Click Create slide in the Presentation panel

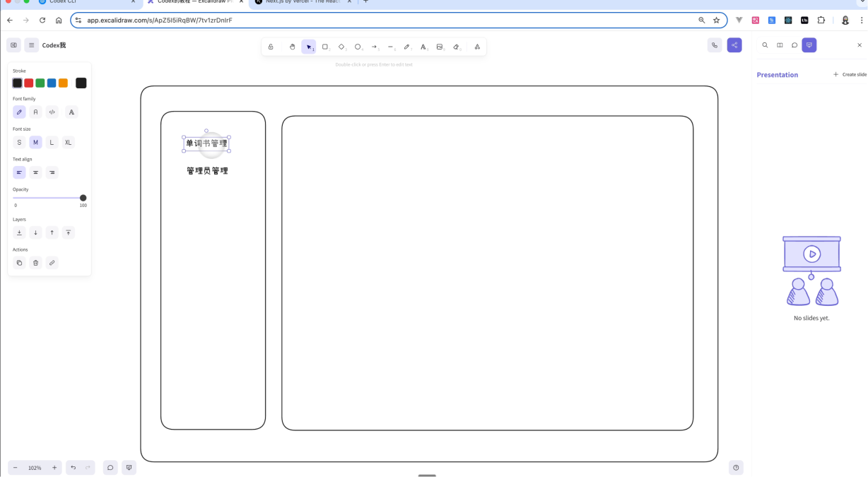tap(850, 74)
